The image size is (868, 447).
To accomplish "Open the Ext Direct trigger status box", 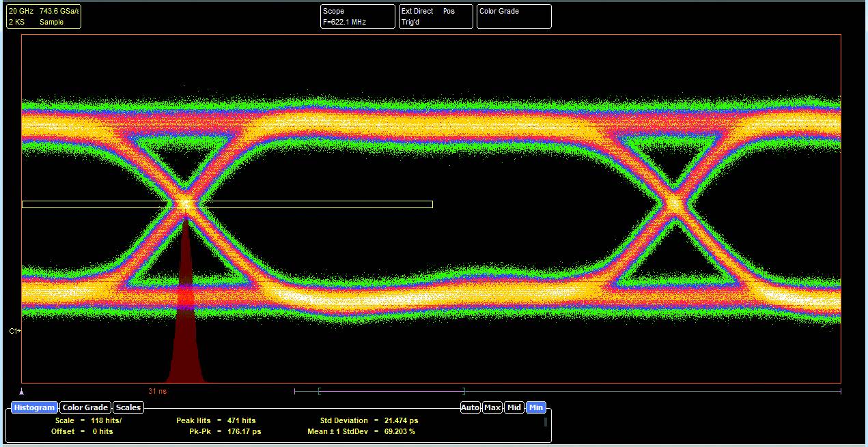I will pos(436,16).
